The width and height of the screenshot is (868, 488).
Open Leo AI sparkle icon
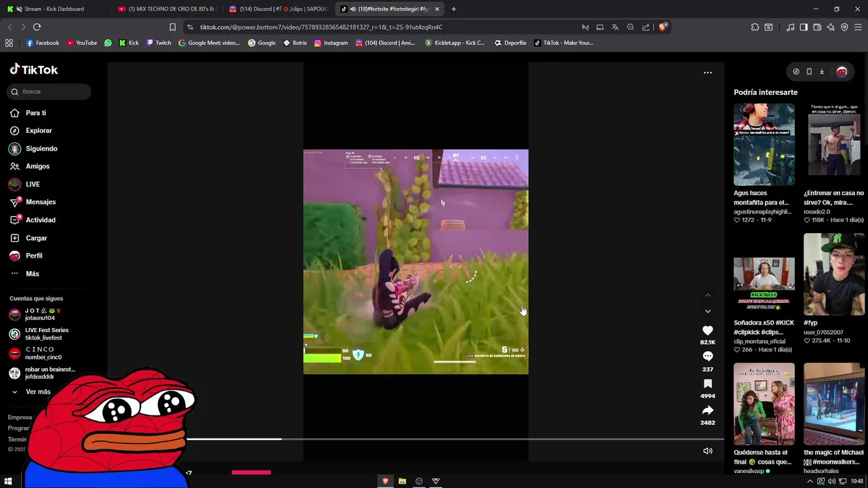click(831, 27)
